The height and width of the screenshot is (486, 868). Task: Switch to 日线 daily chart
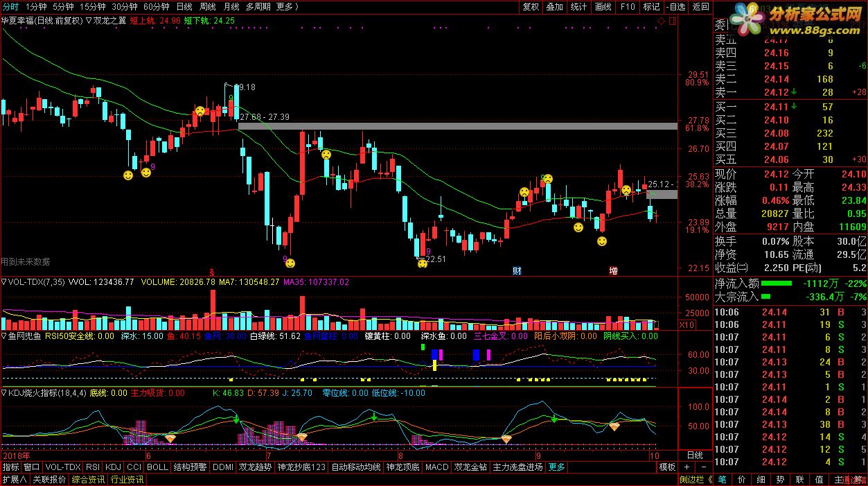pyautogui.click(x=184, y=6)
